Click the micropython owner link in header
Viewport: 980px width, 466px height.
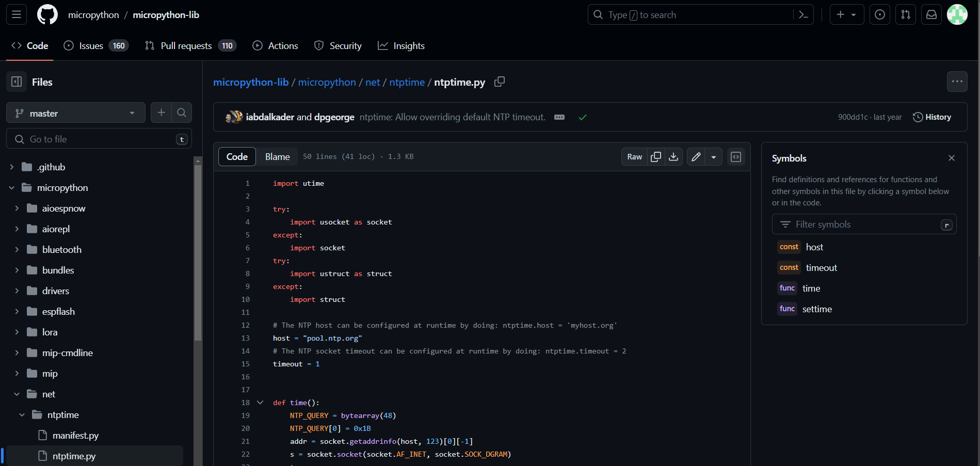(93, 15)
